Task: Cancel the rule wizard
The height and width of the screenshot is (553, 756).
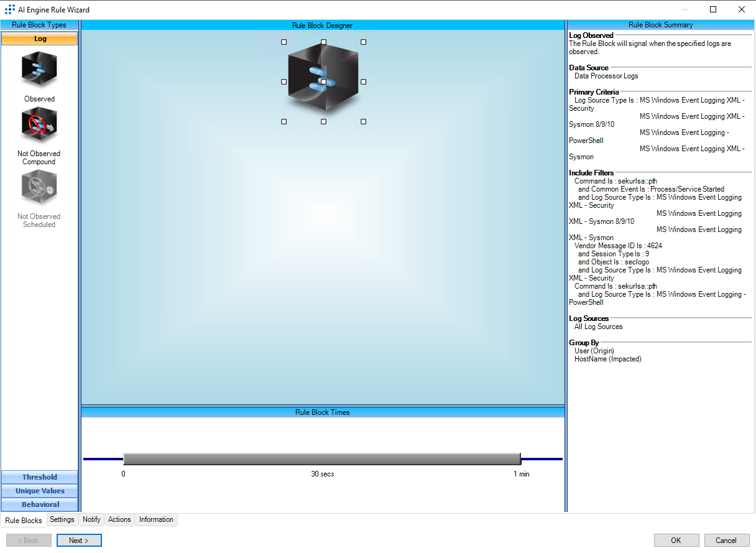Action: pos(726,541)
